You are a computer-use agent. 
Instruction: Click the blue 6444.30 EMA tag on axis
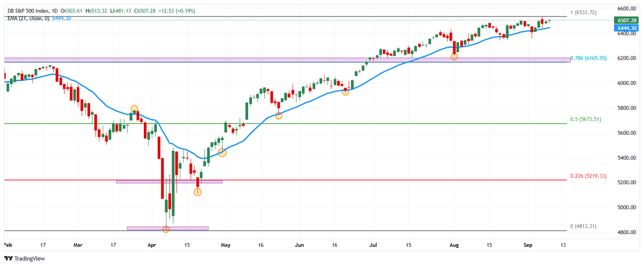626,28
